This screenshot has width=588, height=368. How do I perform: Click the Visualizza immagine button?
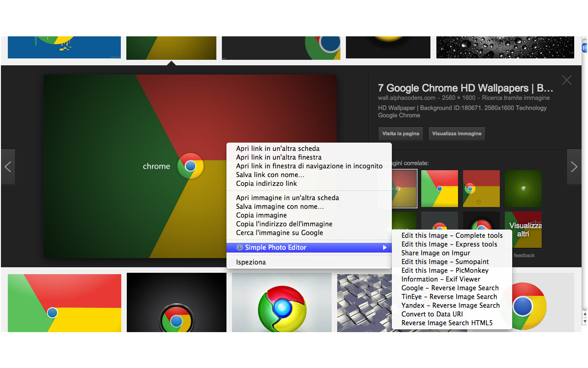(457, 133)
